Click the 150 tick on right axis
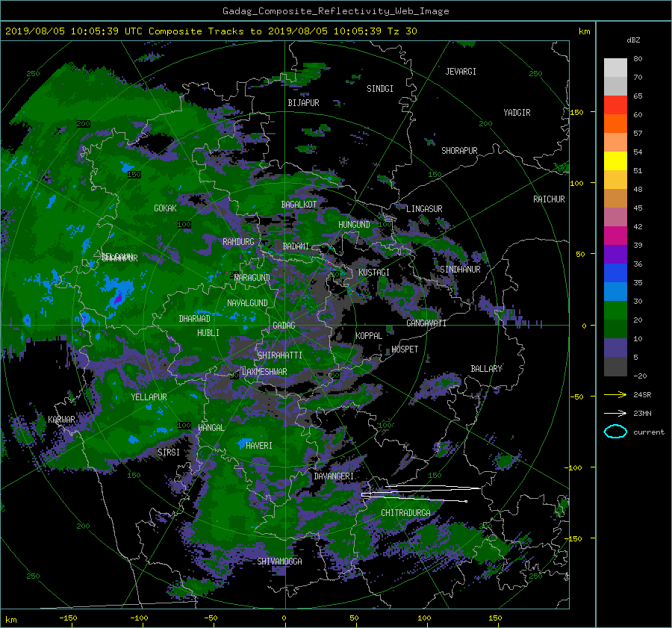The width and height of the screenshot is (672, 628). pos(576,112)
